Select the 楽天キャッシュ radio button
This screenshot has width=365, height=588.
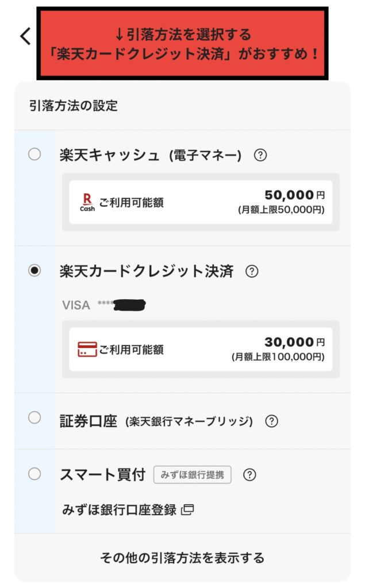pos(34,154)
